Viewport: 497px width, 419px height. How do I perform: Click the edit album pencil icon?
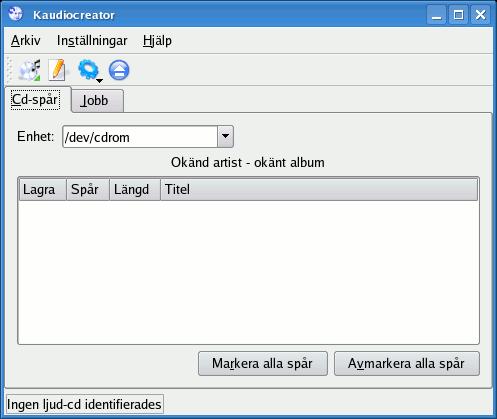coord(57,70)
